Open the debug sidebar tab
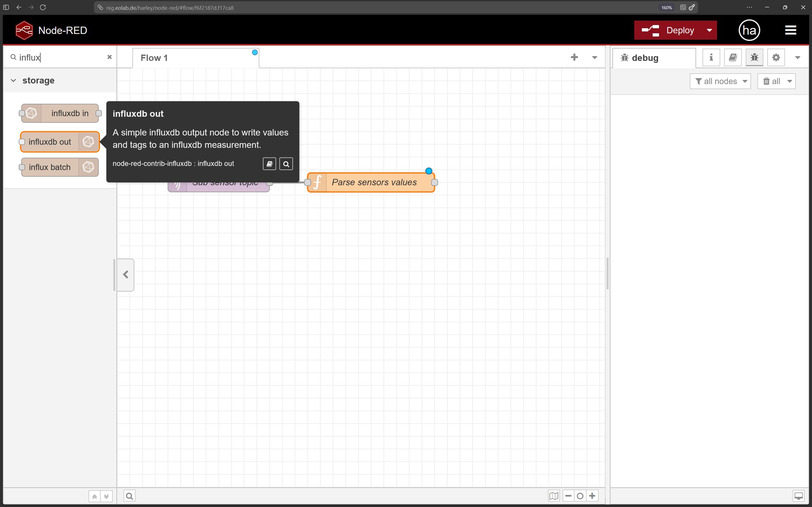Screen dimensions: 812x507 tap(654, 58)
